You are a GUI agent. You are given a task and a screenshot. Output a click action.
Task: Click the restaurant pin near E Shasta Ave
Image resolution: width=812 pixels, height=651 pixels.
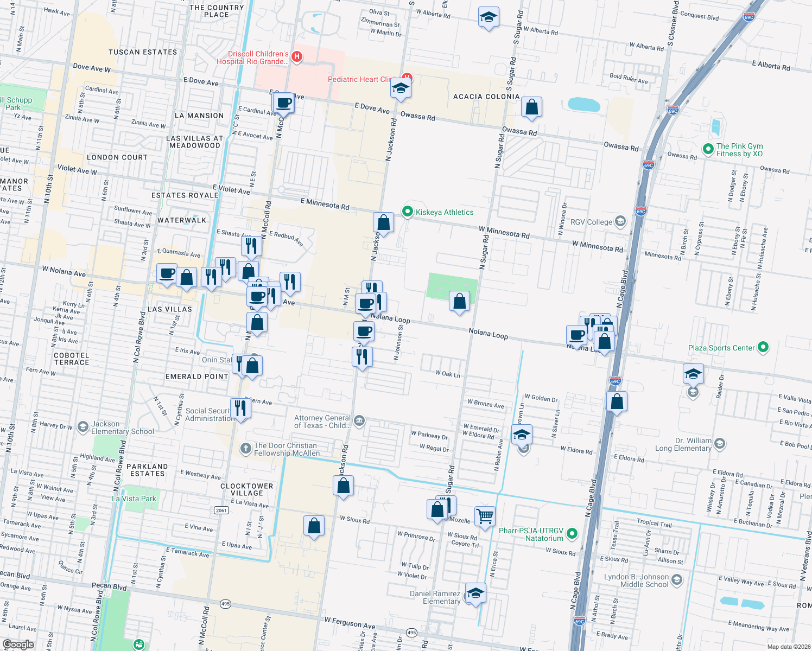[252, 246]
